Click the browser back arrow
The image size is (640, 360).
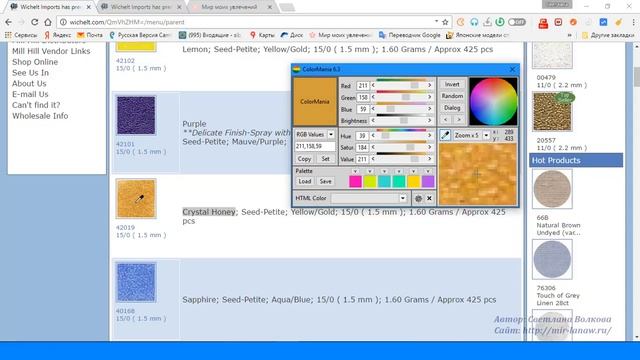[9, 22]
